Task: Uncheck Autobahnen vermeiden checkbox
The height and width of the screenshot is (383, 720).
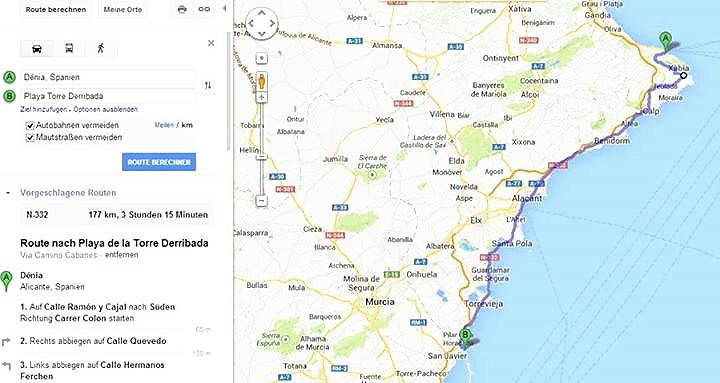Action: click(30, 125)
